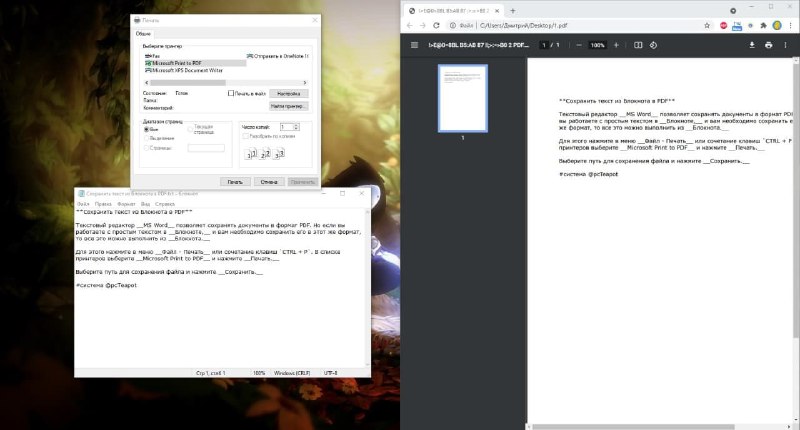800x430 pixels.
Task: Bookmark the page with the star icon
Action: (707, 25)
